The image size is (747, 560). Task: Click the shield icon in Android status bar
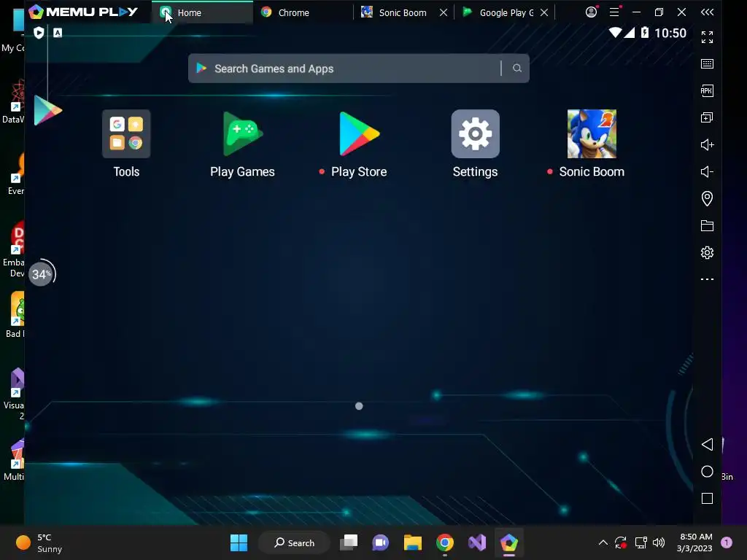pyautogui.click(x=39, y=32)
